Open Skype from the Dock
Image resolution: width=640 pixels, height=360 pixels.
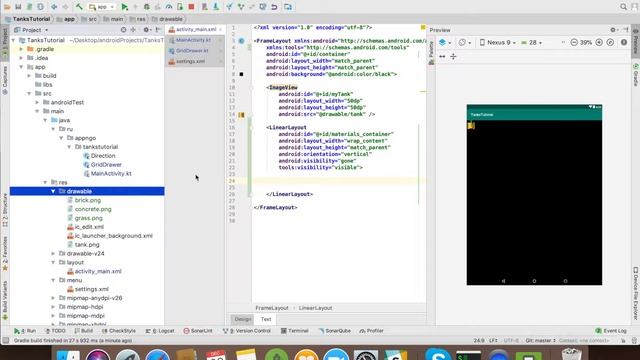pyautogui.click(x=438, y=355)
